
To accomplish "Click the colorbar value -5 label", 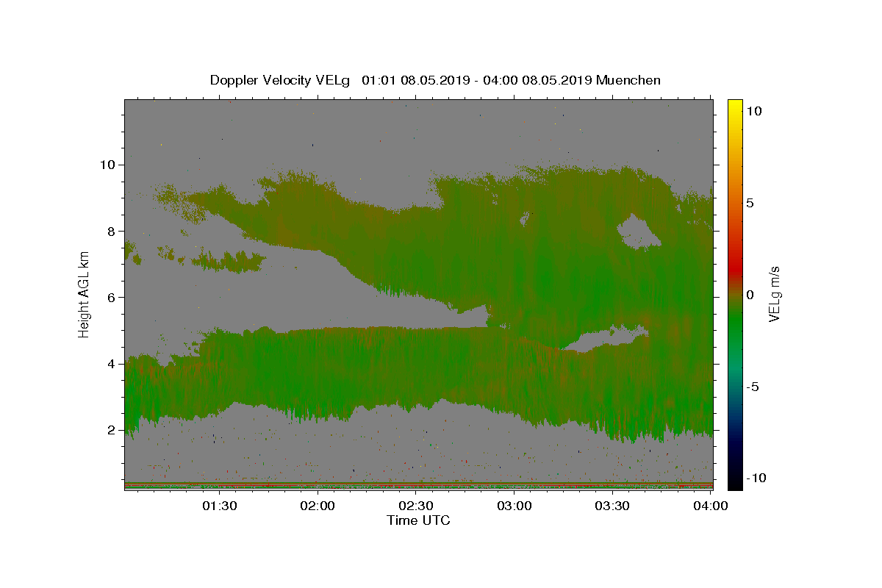I will point(753,387).
